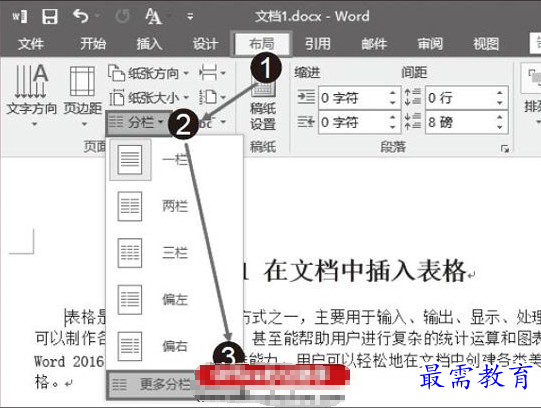541x408 pixels.
Task: Click the Redo icon in title bar
Action: 122,16
